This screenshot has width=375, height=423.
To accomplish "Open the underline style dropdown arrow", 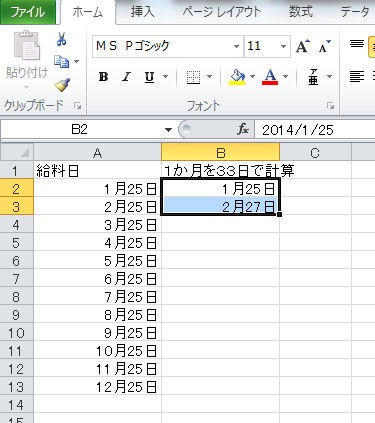I will point(165,77).
